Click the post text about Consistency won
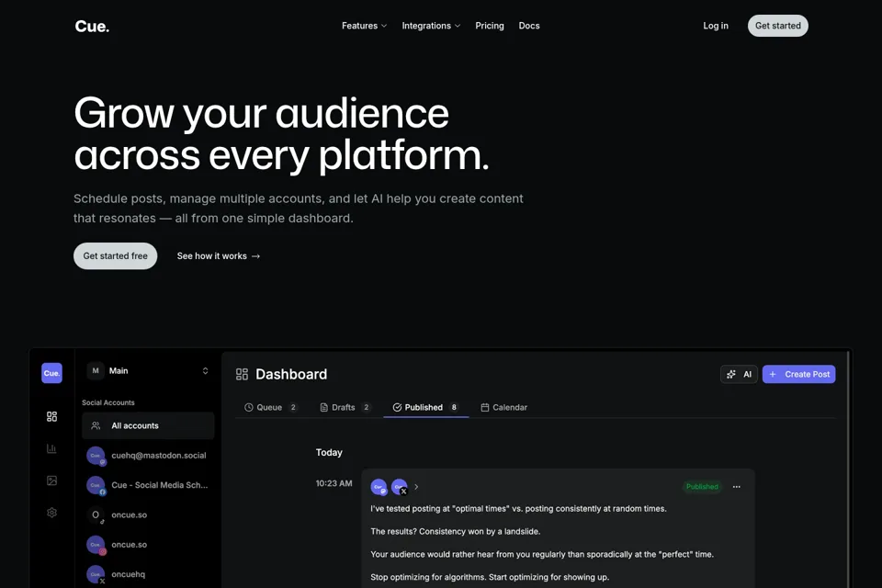882x588 pixels. [455, 532]
